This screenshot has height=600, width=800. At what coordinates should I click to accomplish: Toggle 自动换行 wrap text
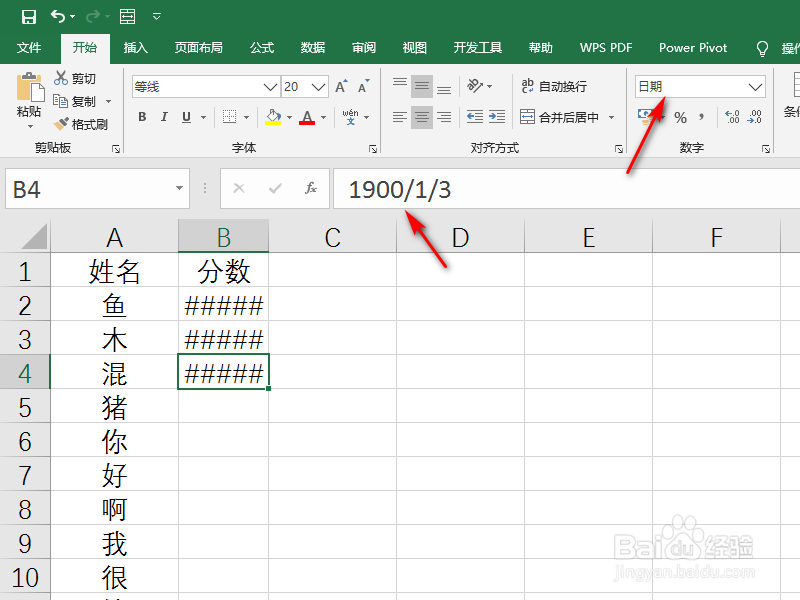tap(554, 86)
